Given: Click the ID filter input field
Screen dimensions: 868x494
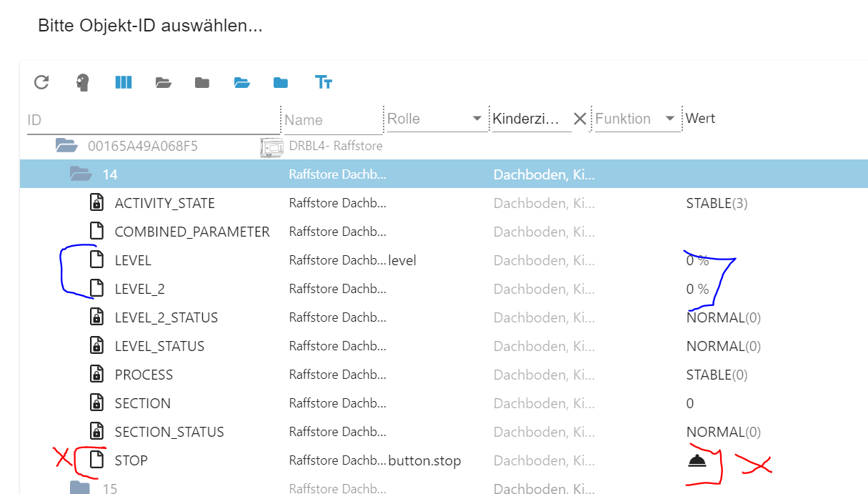Looking at the screenshot, I should (151, 120).
